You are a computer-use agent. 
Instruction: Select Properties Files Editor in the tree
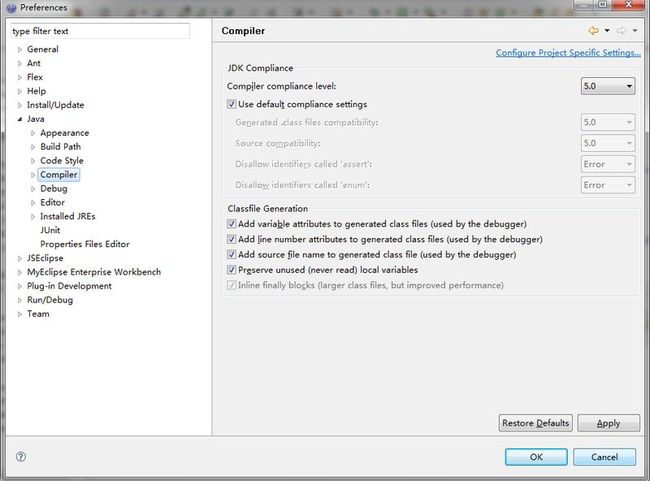click(85, 244)
